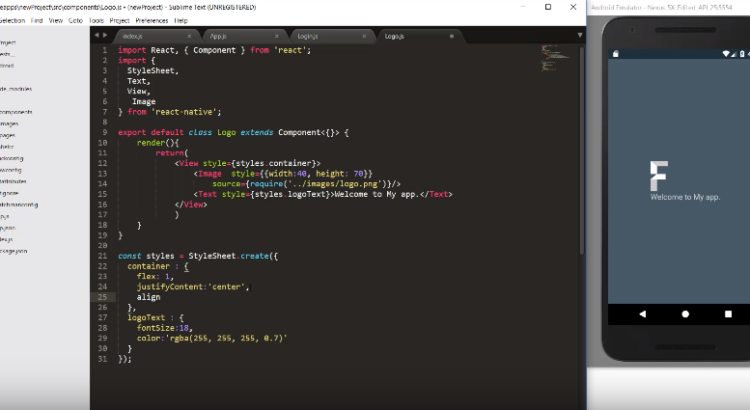750x410 pixels.
Task: Open the Preferences menu
Action: pyautogui.click(x=152, y=20)
